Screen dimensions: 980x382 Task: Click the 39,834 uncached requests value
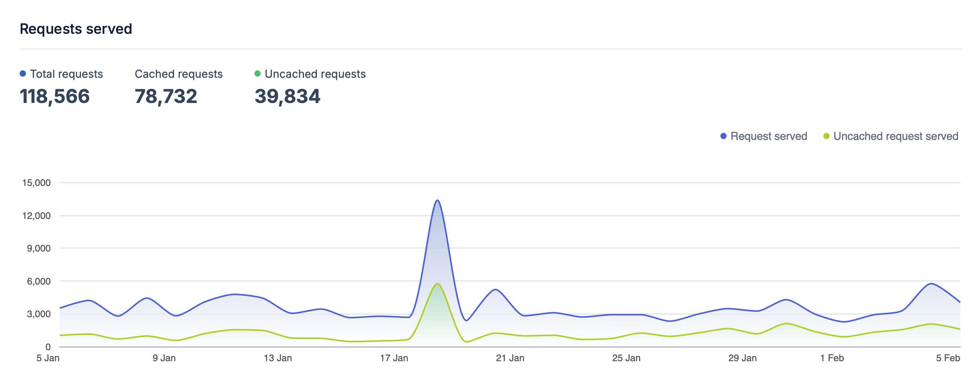(x=287, y=96)
